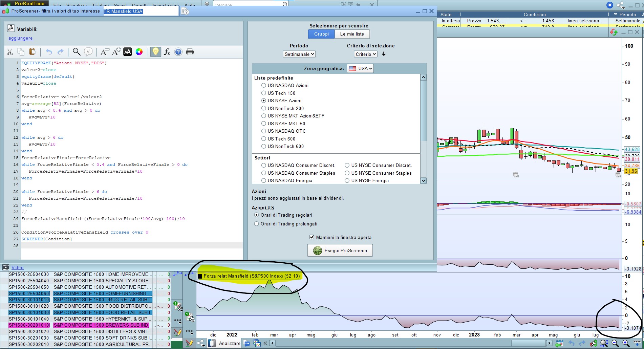Click the screener name field FR Mansfield USA

coord(141,12)
